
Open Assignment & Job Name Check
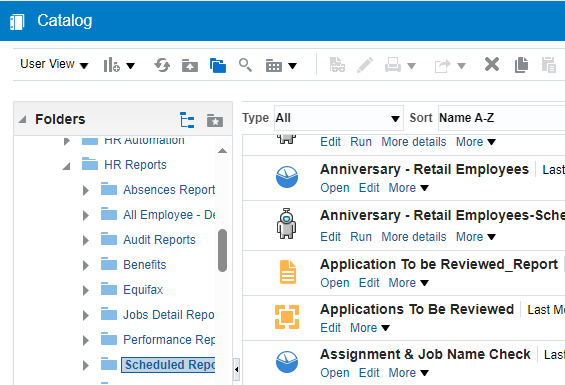tap(335, 373)
